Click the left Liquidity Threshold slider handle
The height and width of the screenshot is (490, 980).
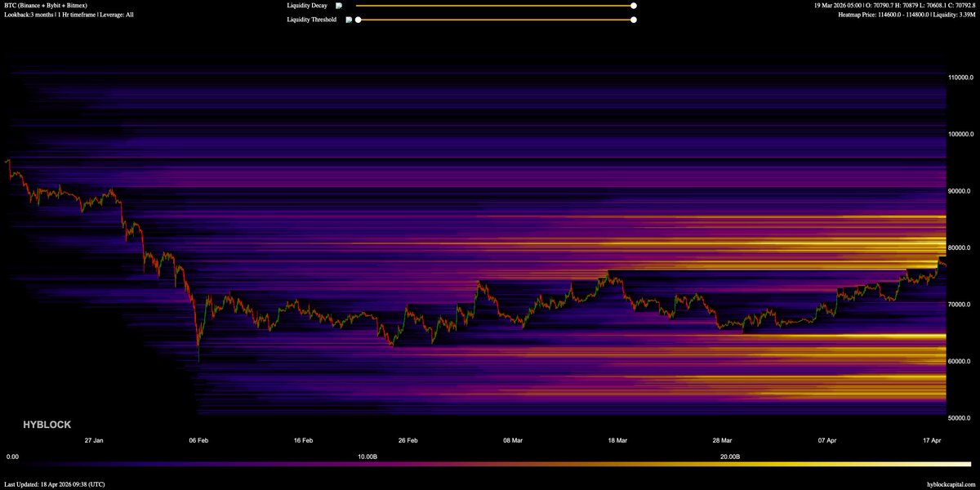pos(358,20)
